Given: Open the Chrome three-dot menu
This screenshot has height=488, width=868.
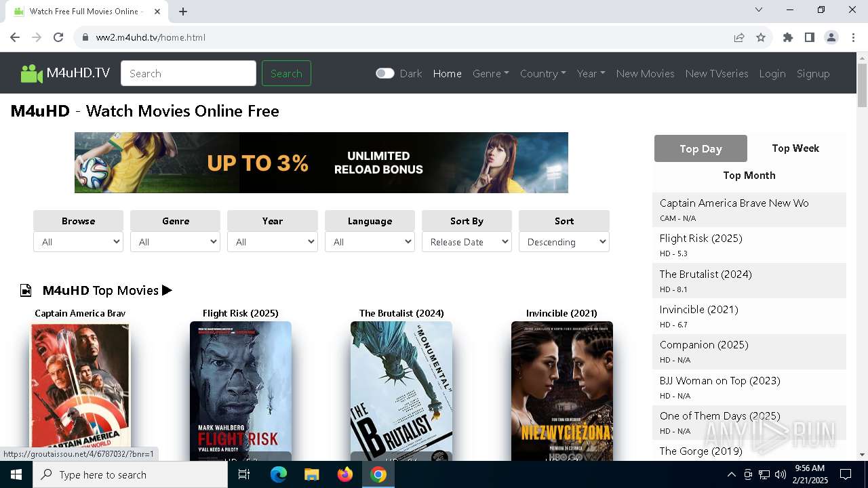Looking at the screenshot, I should tap(853, 37).
